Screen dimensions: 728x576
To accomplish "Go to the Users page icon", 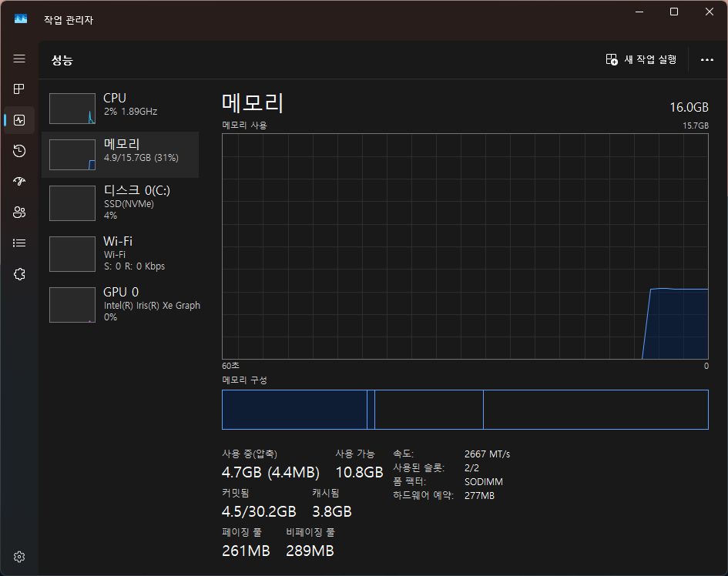I will pos(20,213).
